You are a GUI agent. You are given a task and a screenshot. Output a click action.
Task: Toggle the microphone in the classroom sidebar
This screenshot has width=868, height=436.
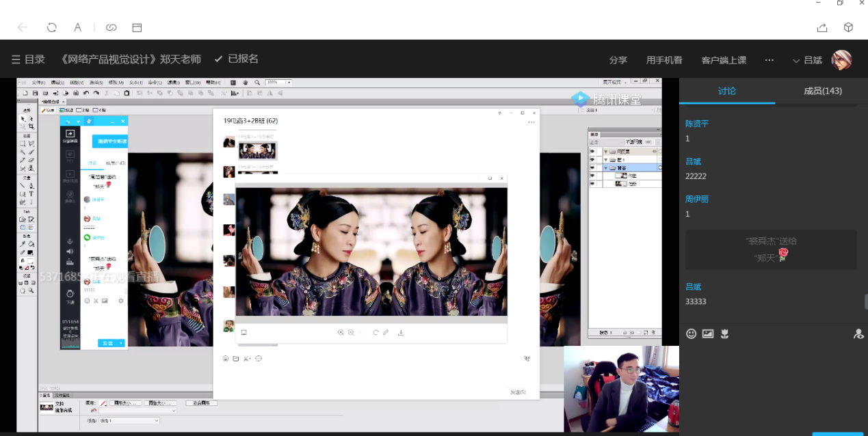tap(70, 242)
